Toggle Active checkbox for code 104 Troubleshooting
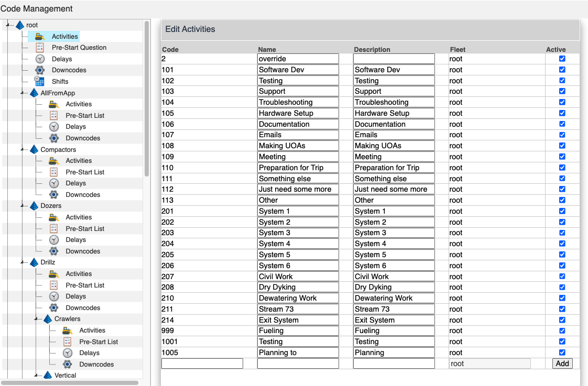588x386 pixels. [x=562, y=102]
